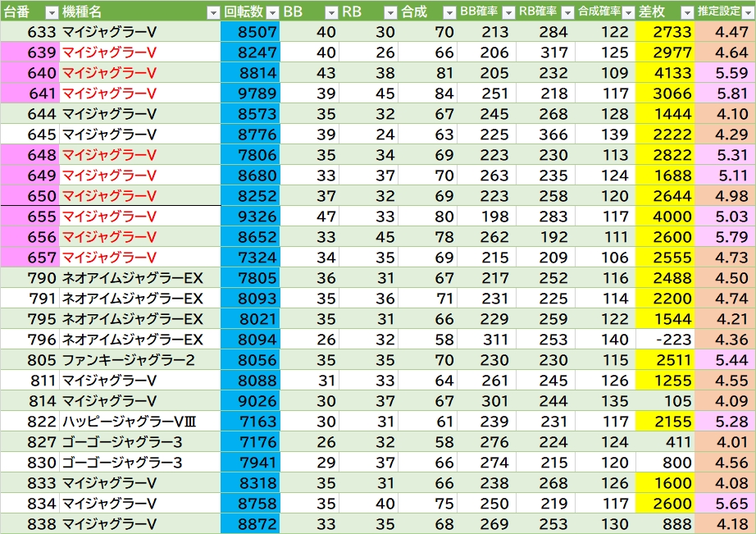Click the RB column filter arrow
The width and height of the screenshot is (756, 534).
[x=389, y=11]
